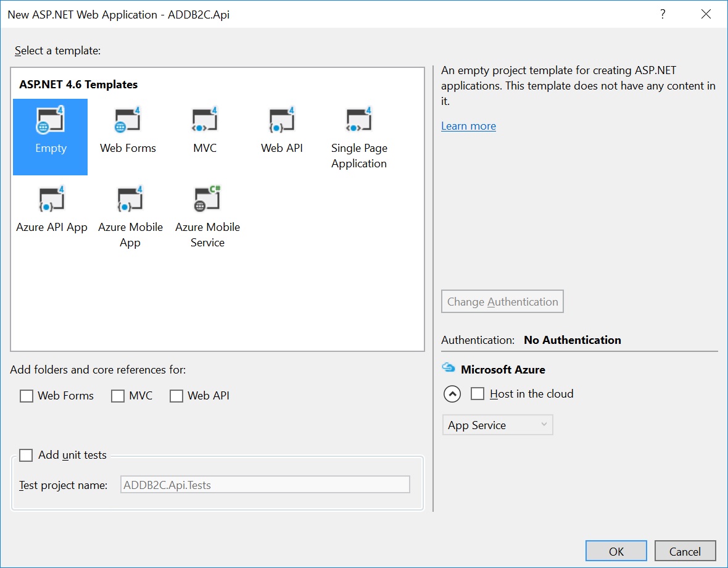Toggle Host in the cloud checkbox
Viewport: 728px width, 568px height.
[478, 394]
